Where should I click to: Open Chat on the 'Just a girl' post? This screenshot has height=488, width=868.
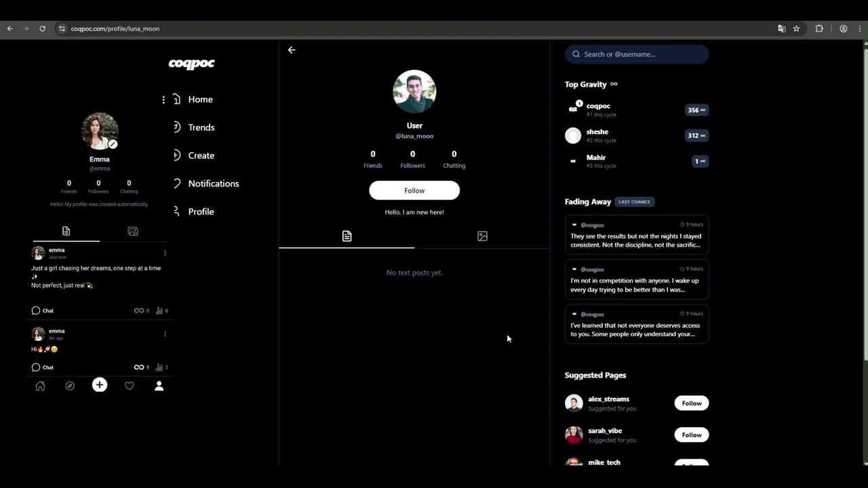point(42,310)
